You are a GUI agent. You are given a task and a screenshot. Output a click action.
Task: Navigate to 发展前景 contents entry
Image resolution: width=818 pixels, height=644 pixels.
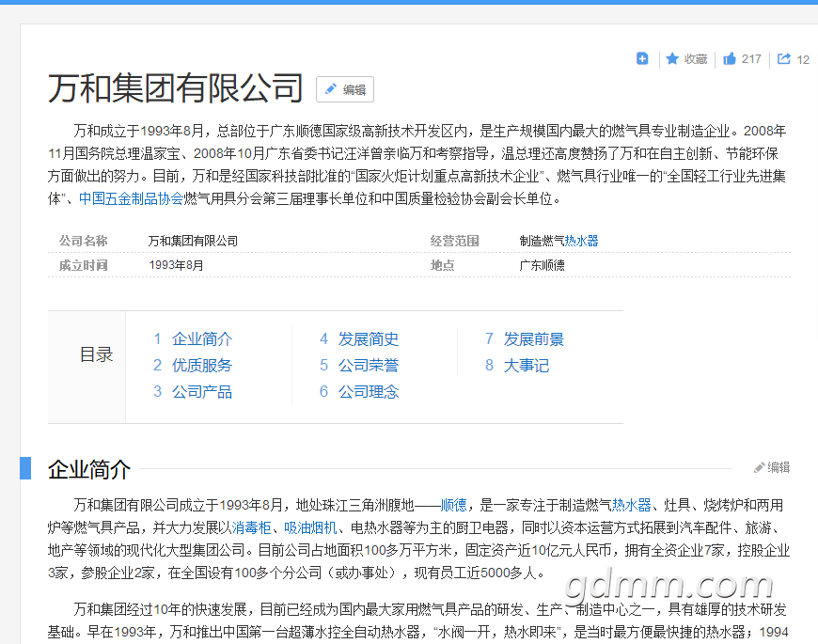533,338
